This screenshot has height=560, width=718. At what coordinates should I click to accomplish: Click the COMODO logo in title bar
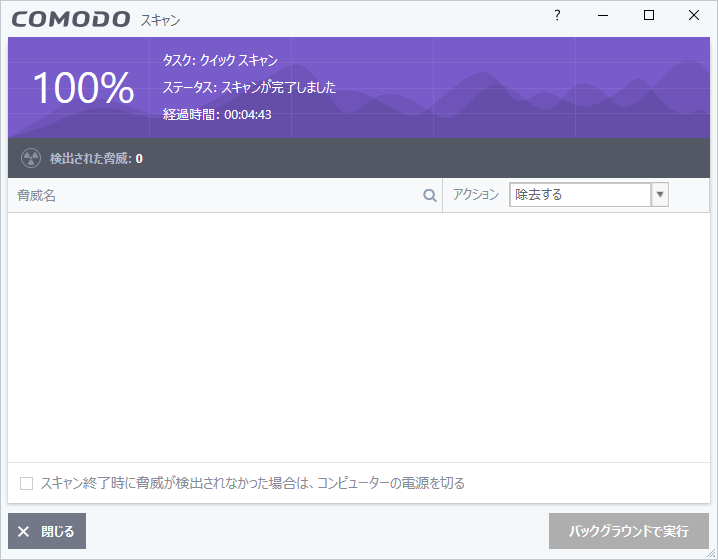(71, 19)
